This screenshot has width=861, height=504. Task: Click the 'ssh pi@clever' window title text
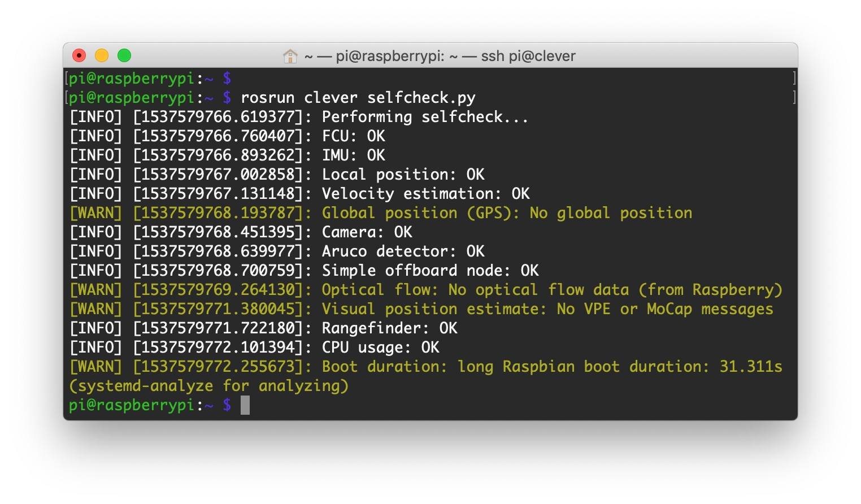click(x=528, y=56)
